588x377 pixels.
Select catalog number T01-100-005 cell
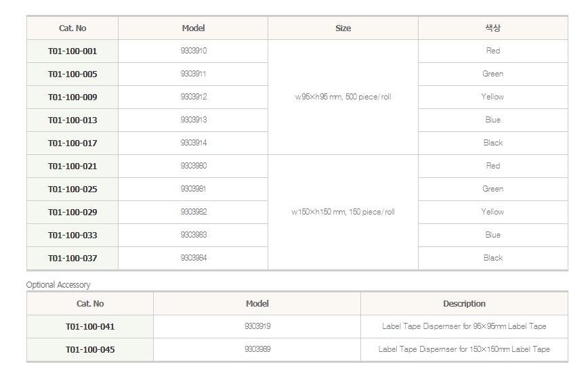tap(72, 74)
